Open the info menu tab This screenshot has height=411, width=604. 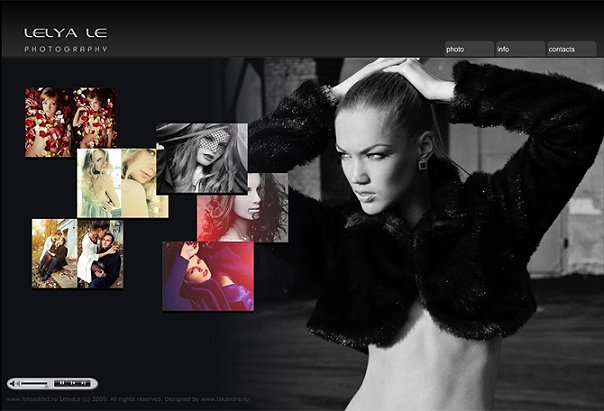pos(519,49)
